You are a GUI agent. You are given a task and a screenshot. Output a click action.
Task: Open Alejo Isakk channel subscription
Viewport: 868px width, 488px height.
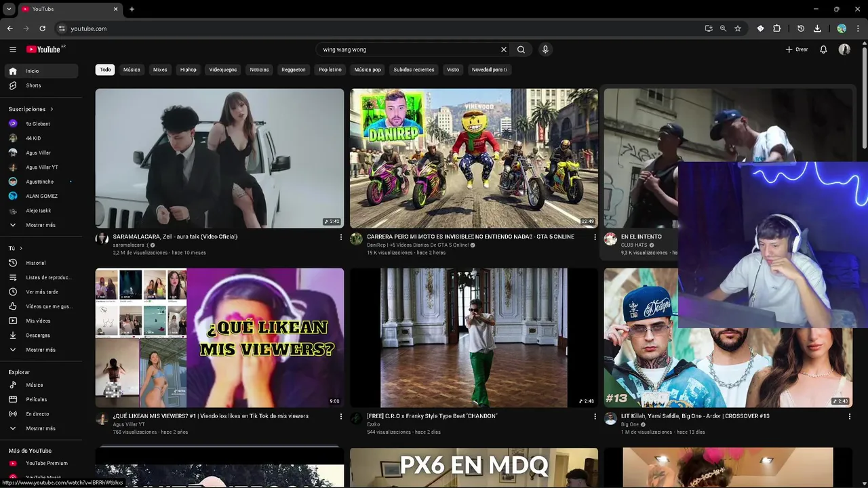click(41, 211)
